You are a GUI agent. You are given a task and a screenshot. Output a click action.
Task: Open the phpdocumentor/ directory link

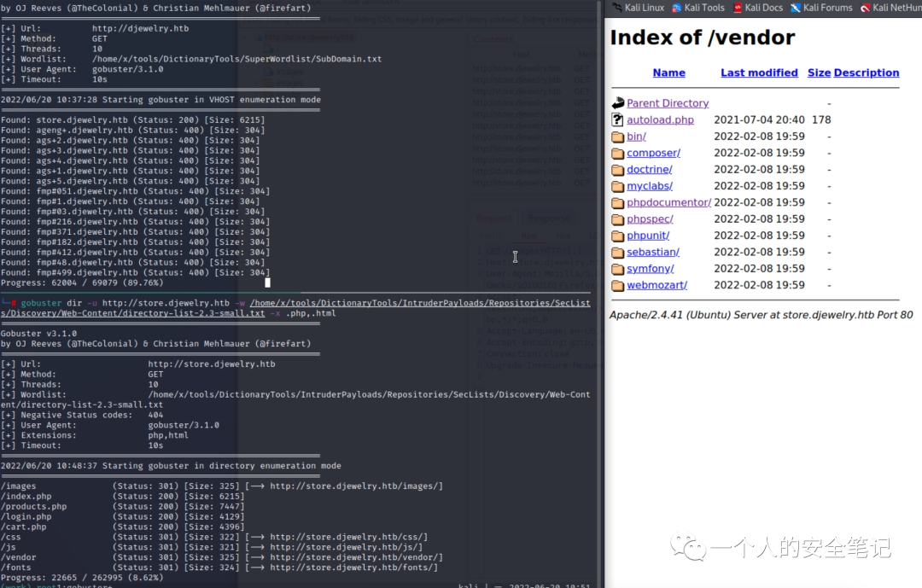668,203
